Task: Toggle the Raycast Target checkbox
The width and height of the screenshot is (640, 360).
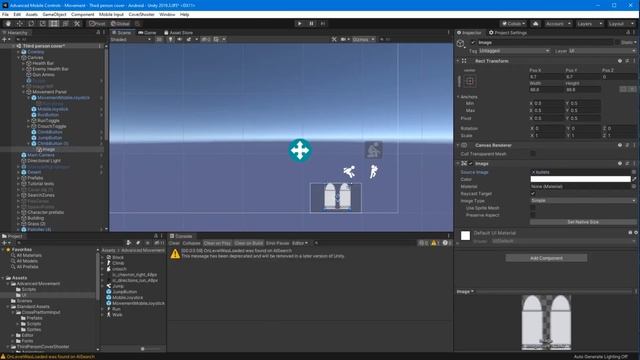Action: [x=533, y=193]
